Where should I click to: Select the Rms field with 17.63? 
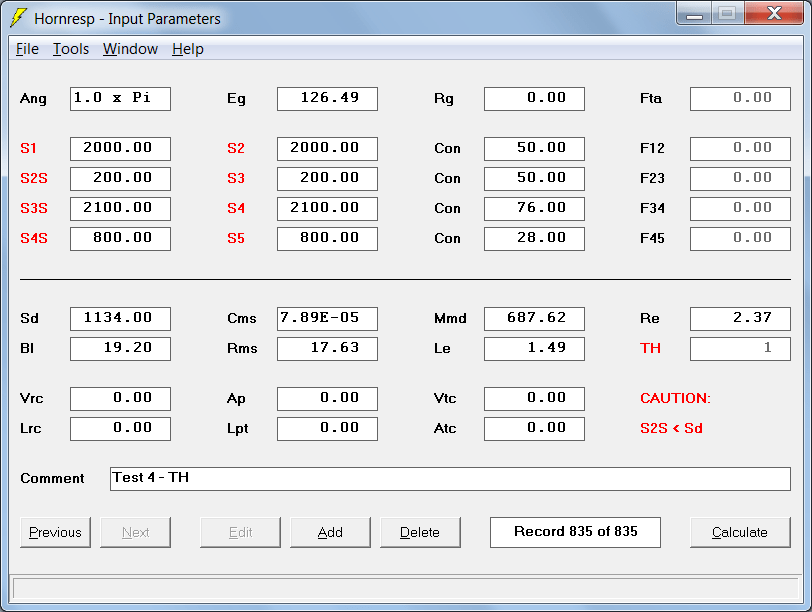(x=327, y=349)
